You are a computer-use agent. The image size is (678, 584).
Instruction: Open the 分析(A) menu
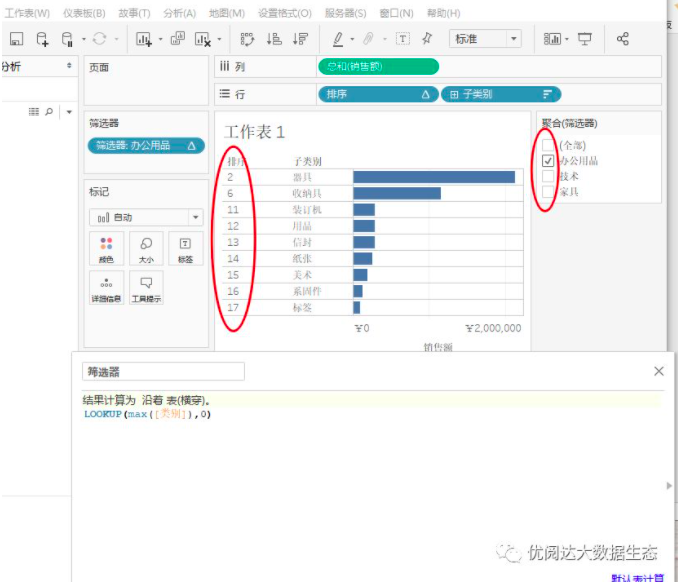coord(179,13)
